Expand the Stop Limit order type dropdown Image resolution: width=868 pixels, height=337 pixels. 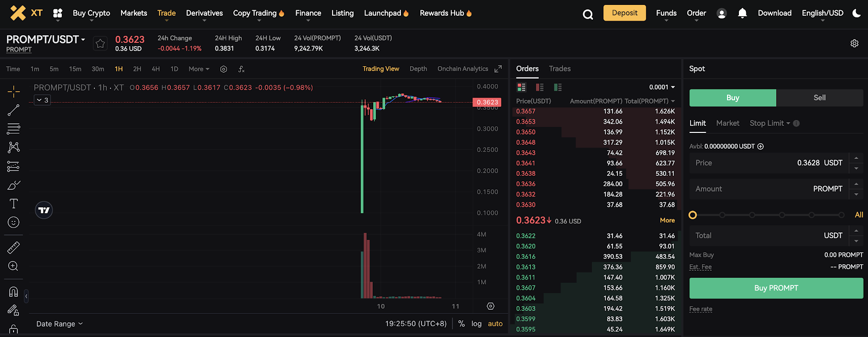tap(770, 123)
